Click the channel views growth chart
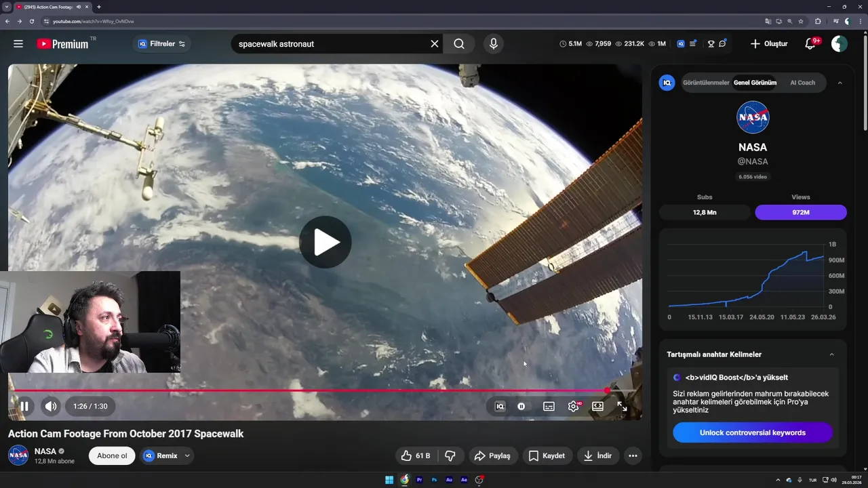Viewport: 868px width, 488px height. coord(753,279)
